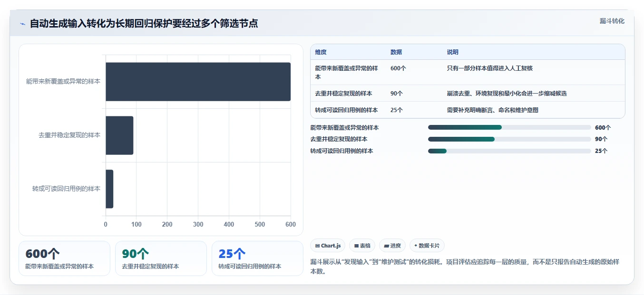Click table dimension cell 去重并稳定复现的样本
The height and width of the screenshot is (295, 644).
point(343,94)
